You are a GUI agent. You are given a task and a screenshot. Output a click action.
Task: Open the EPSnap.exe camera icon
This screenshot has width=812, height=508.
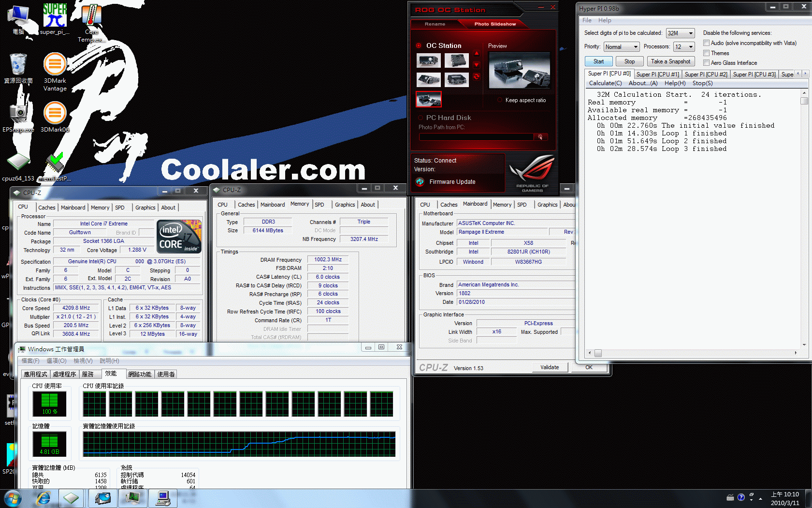pyautogui.click(x=18, y=117)
